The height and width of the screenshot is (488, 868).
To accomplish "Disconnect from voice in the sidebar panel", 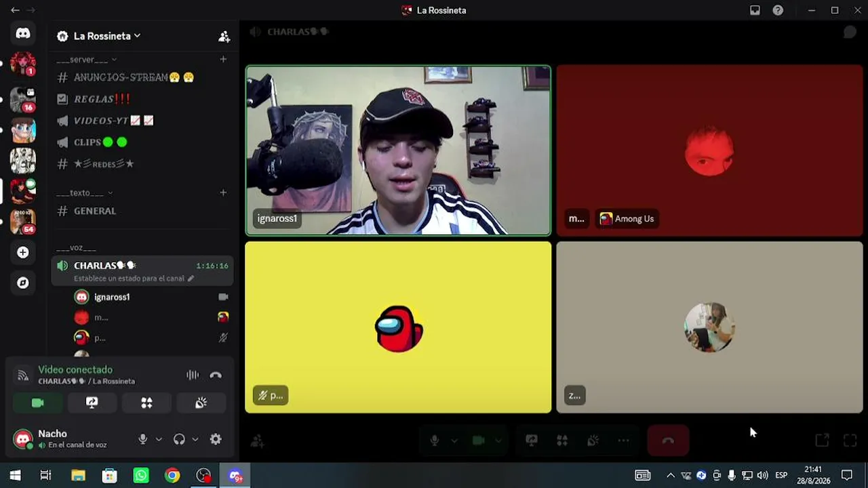I will (216, 375).
